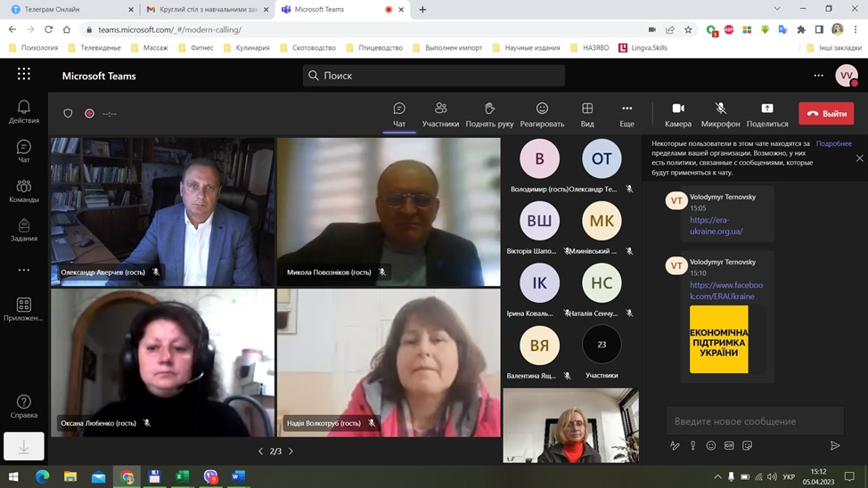This screenshot has height=488, width=868.
Task: Open Справка help in sidebar
Action: [24, 407]
